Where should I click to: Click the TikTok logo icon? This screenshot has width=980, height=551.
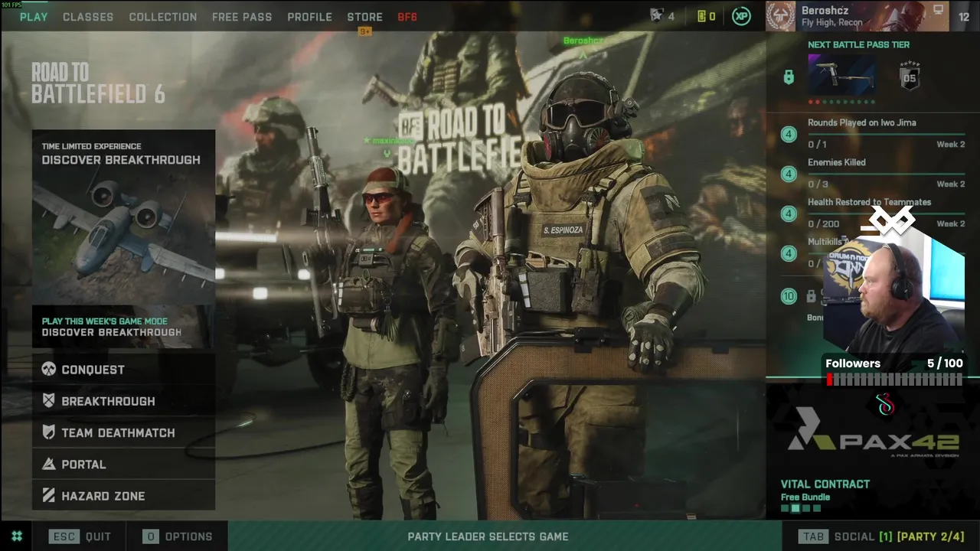coord(885,403)
